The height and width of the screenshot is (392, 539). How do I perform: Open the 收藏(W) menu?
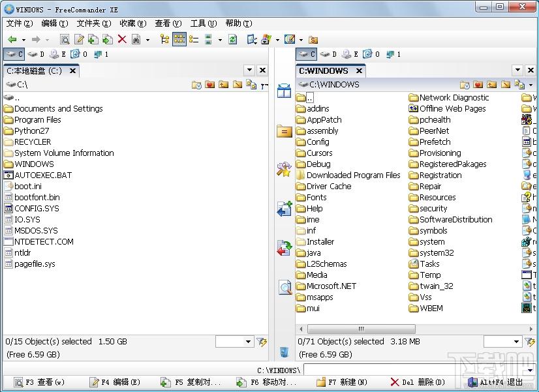133,23
